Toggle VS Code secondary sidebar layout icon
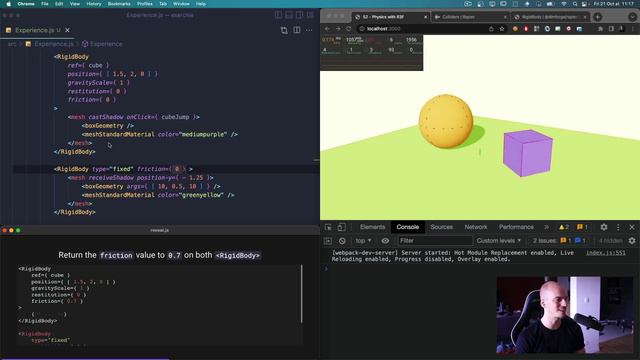640x360 pixels. [300, 15]
